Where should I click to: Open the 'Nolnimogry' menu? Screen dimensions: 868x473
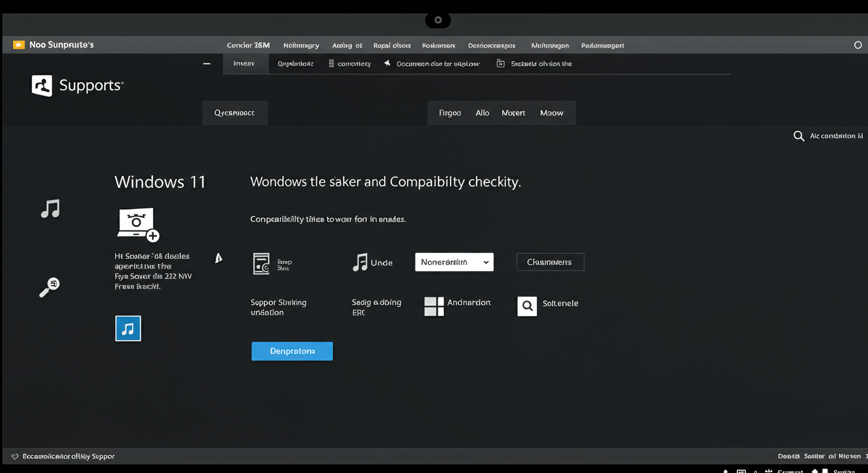click(x=301, y=46)
